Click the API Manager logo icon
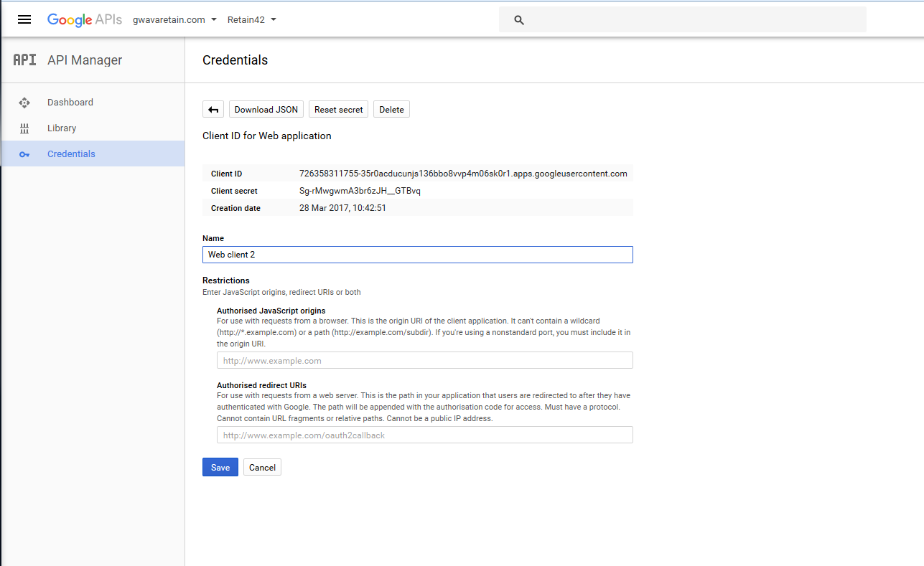 coord(24,60)
